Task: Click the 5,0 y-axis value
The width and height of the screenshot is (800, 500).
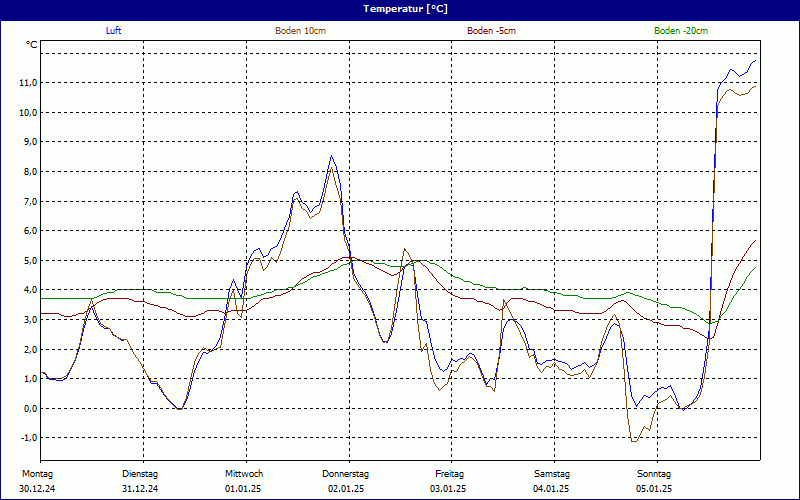Action: [31, 260]
